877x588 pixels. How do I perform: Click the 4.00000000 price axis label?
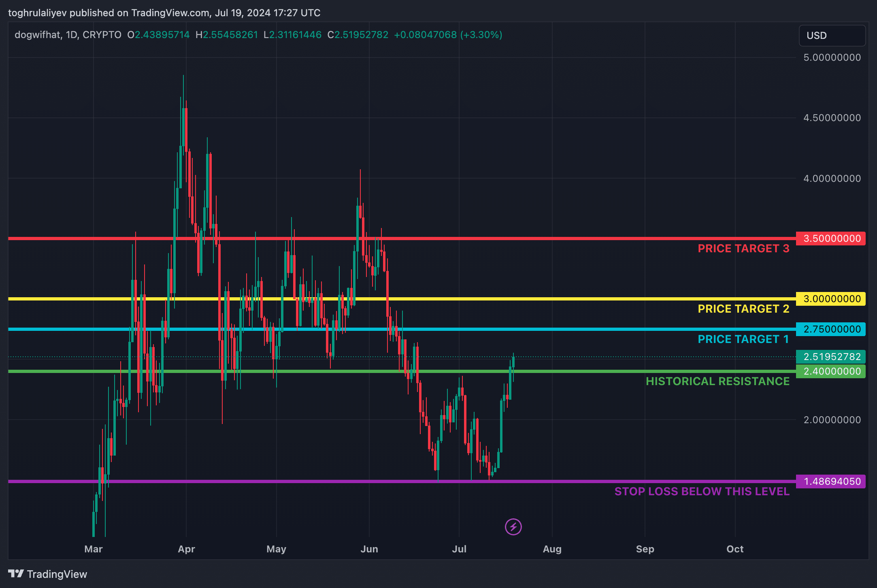[x=832, y=179]
